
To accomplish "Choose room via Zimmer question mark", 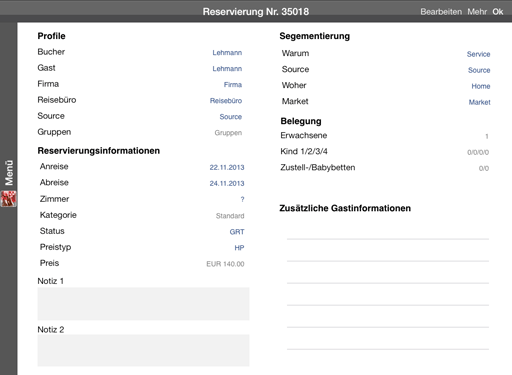I will point(242,199).
